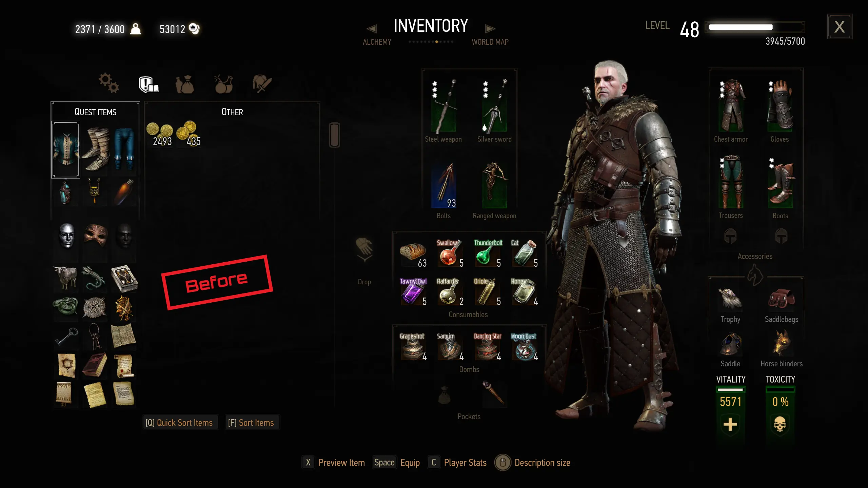Click the Sort Items button

pyautogui.click(x=251, y=423)
